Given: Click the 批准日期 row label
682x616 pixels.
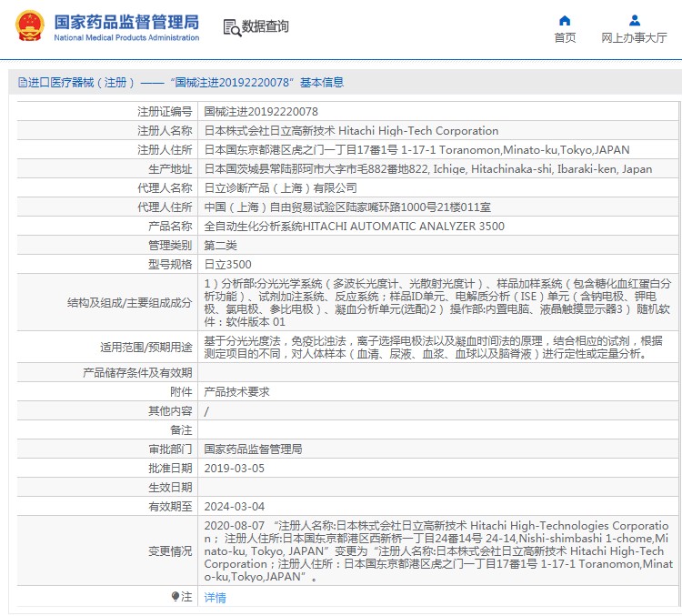Looking at the screenshot, I should pos(170,469).
